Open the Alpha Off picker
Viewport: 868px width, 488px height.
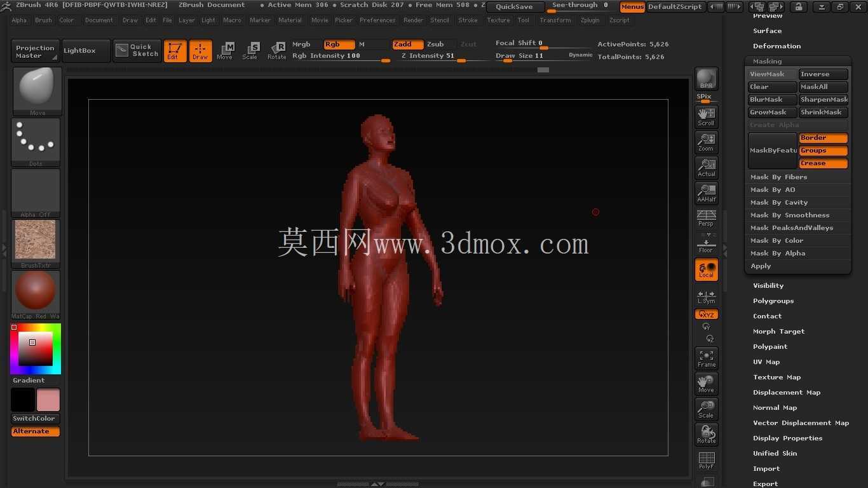click(36, 193)
